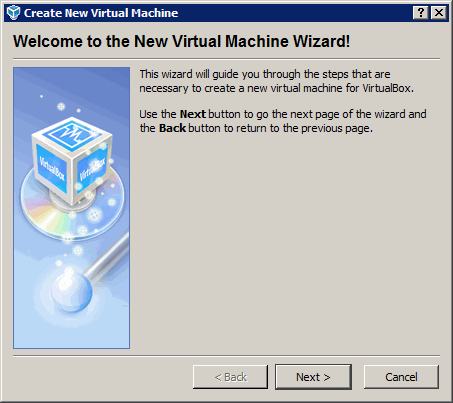
Task: Click the VirtualBox cube in the illustration
Action: (x=72, y=160)
